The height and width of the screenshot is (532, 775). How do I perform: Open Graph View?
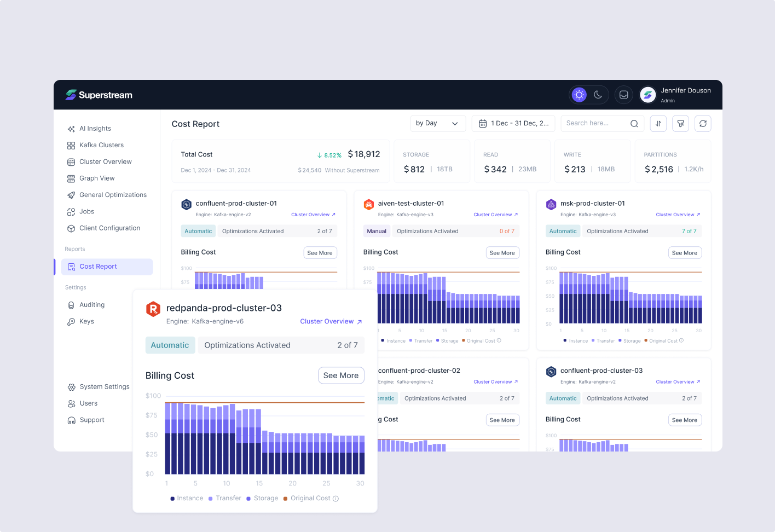pos(97,178)
